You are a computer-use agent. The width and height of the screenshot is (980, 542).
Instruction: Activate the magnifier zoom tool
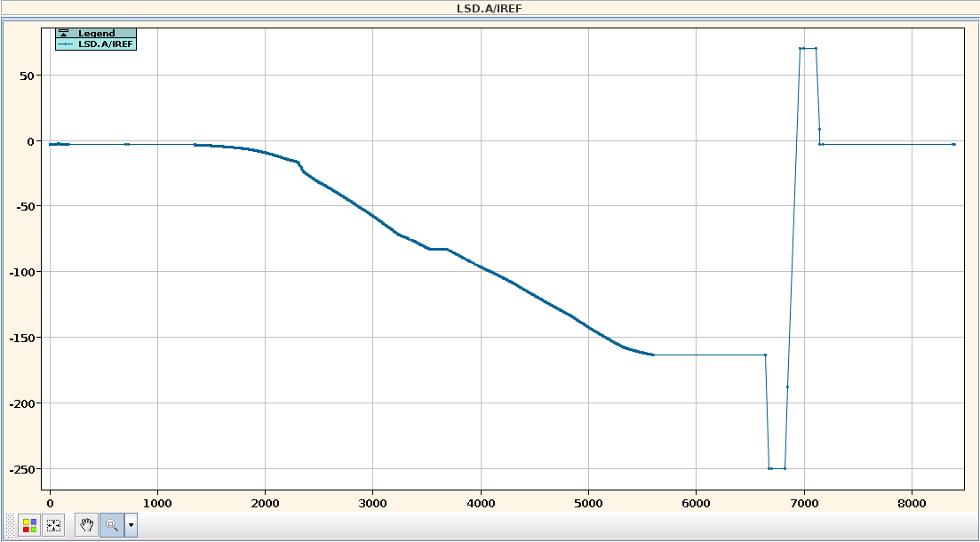coord(112,525)
